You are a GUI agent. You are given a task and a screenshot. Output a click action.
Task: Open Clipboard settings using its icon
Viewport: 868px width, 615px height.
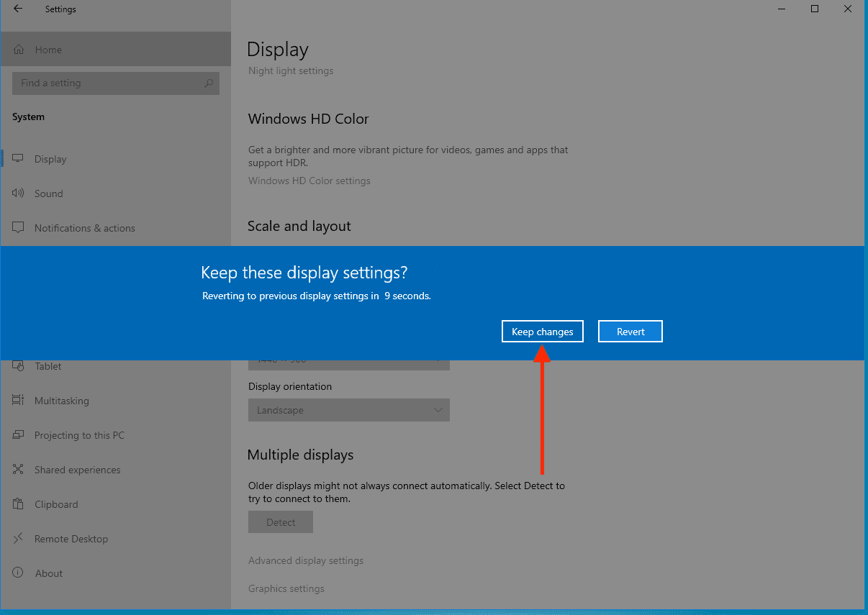coord(18,504)
